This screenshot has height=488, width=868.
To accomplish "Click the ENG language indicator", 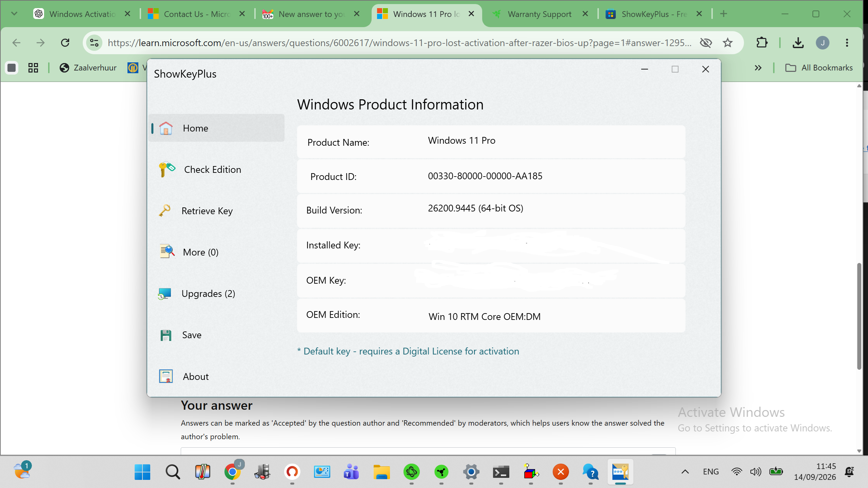I will (x=711, y=472).
